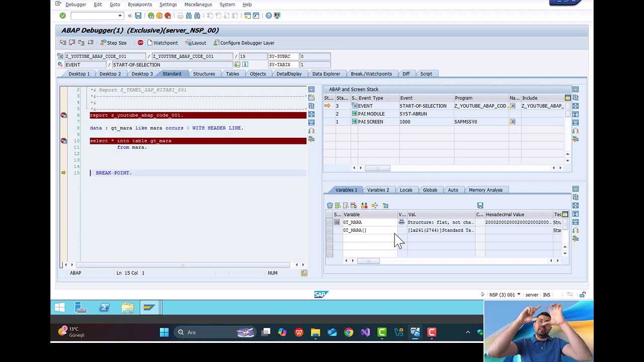
Task: Switch to the Desktop 1 tab
Action: [x=79, y=74]
